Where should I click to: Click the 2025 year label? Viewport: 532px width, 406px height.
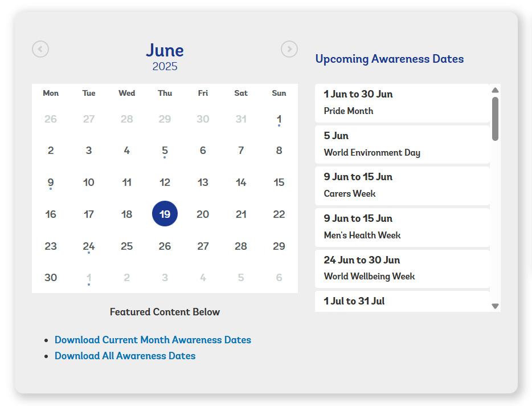(165, 66)
